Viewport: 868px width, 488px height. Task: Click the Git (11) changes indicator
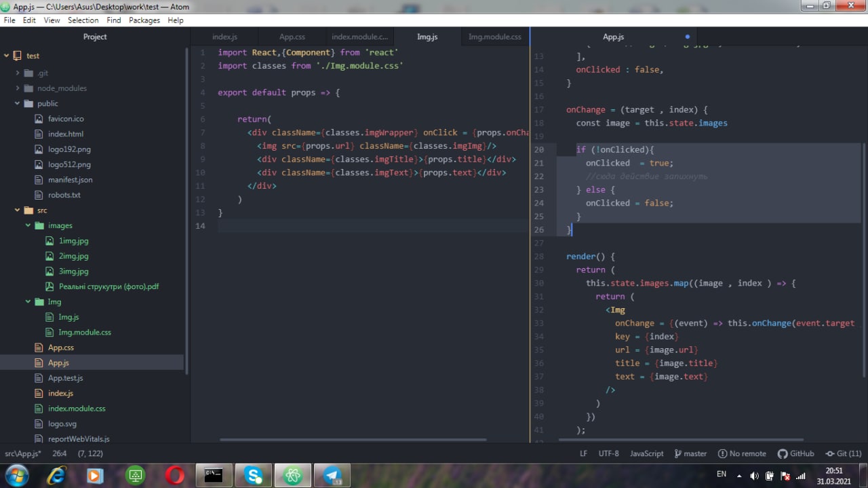(844, 453)
